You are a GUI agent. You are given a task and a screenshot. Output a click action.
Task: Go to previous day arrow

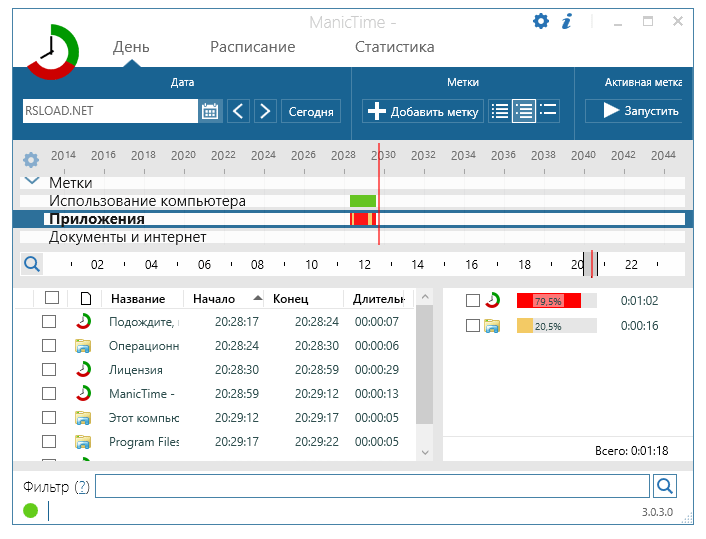238,111
